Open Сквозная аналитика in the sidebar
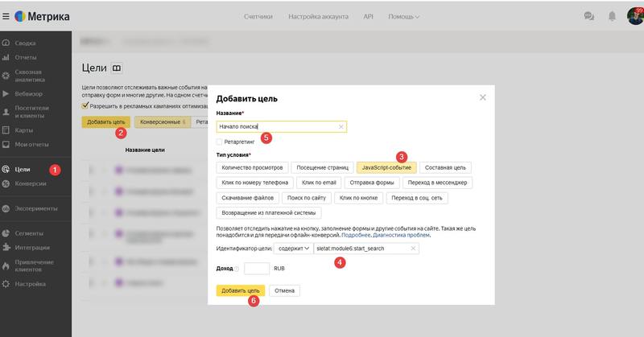644x337 pixels. tap(30, 76)
